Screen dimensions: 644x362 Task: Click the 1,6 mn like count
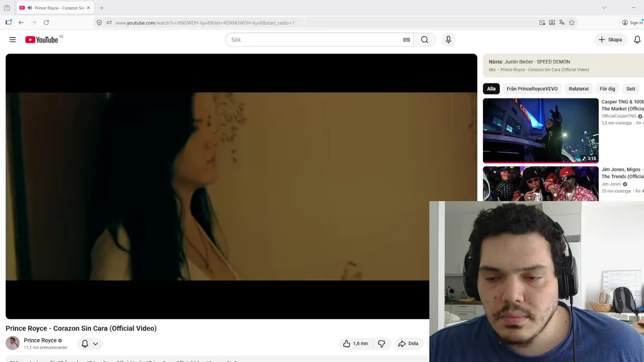[x=360, y=344]
